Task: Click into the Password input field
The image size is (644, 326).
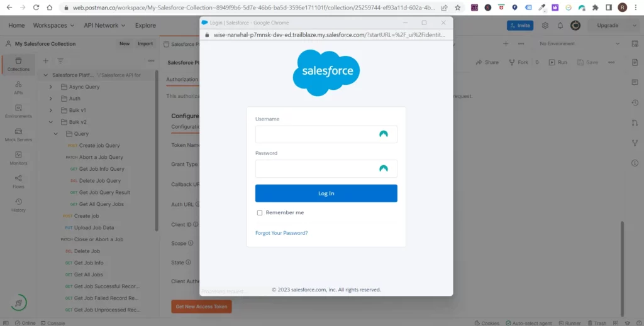Action: [326, 168]
